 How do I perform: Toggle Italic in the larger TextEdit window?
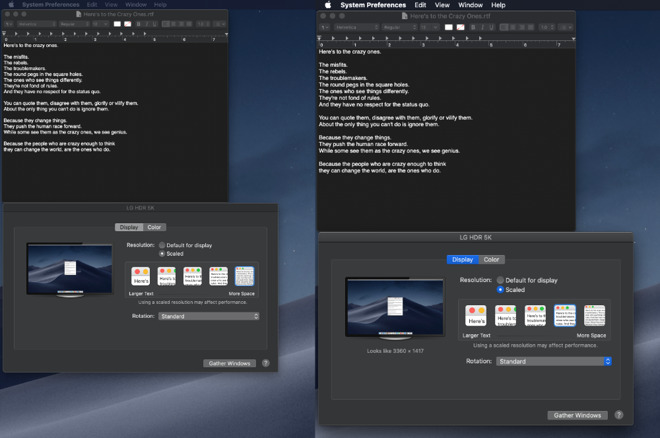[482, 27]
